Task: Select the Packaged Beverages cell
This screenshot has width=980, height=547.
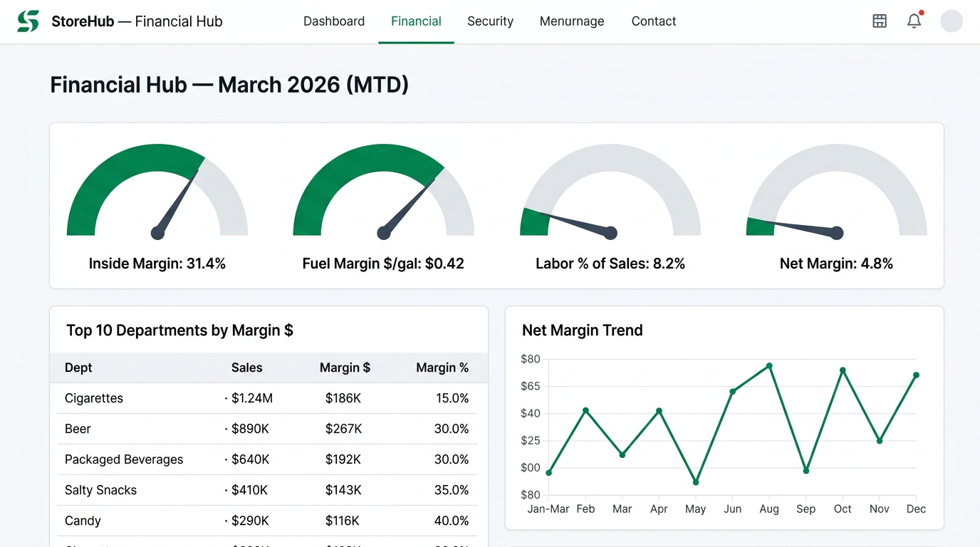Action: tap(124, 459)
